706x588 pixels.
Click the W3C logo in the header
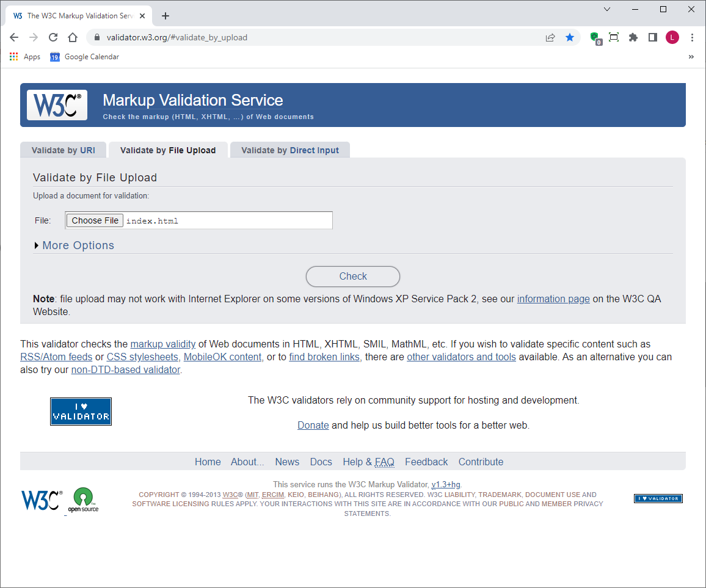coord(56,104)
